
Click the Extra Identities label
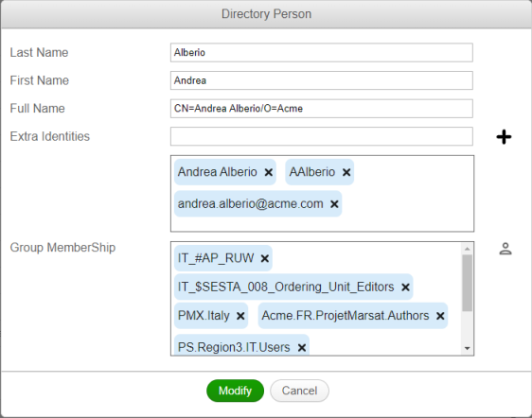(x=50, y=136)
